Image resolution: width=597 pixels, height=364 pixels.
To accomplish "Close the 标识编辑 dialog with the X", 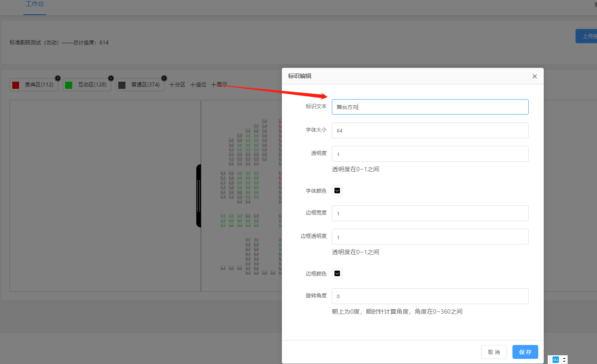I will pos(534,76).
